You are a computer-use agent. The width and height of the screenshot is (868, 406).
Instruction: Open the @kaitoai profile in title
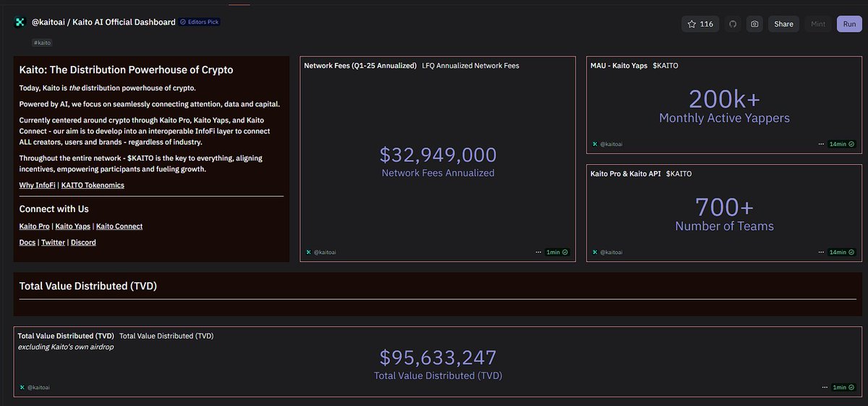48,22
